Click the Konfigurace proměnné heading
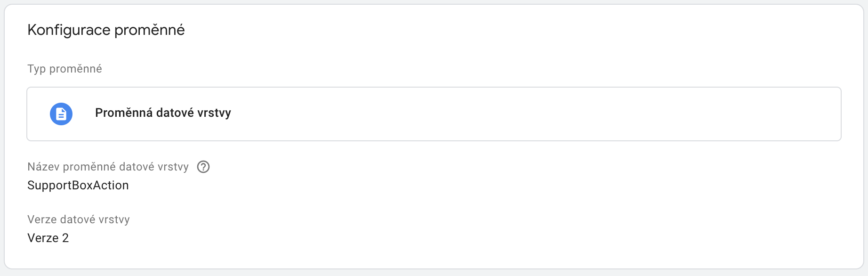The image size is (868, 276). 106,30
